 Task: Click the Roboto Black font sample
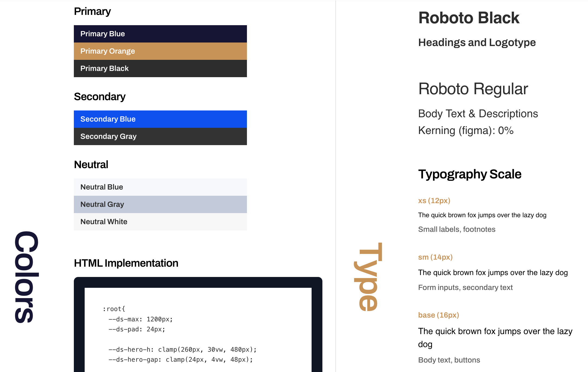pos(469,18)
